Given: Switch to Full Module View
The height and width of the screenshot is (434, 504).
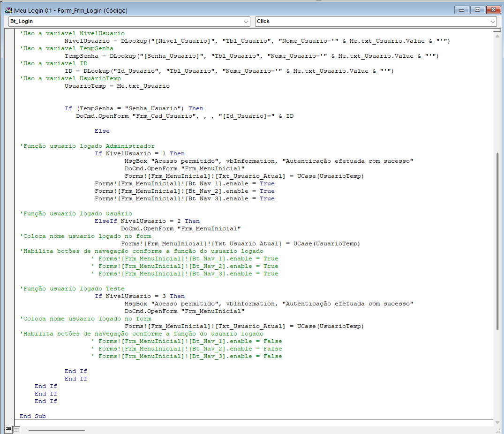Looking at the screenshot, I should [x=16, y=429].
